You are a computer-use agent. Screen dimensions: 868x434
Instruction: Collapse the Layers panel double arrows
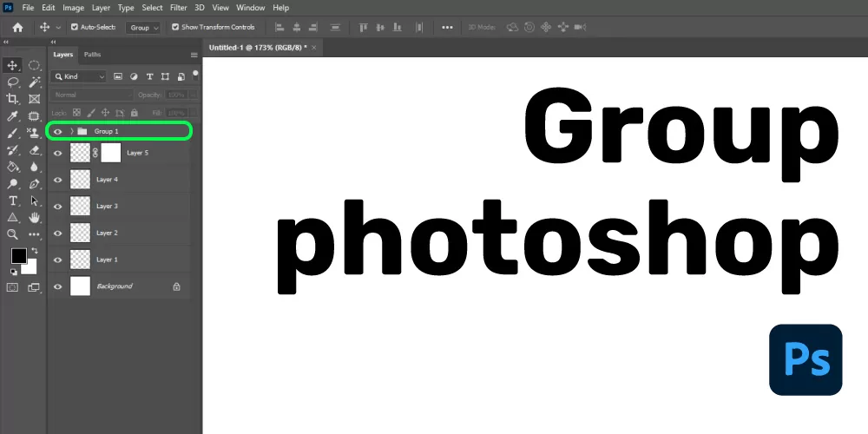click(53, 42)
